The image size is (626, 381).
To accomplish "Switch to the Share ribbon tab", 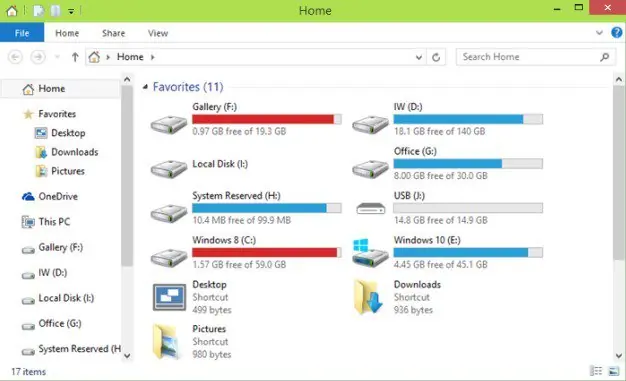I will (x=113, y=33).
